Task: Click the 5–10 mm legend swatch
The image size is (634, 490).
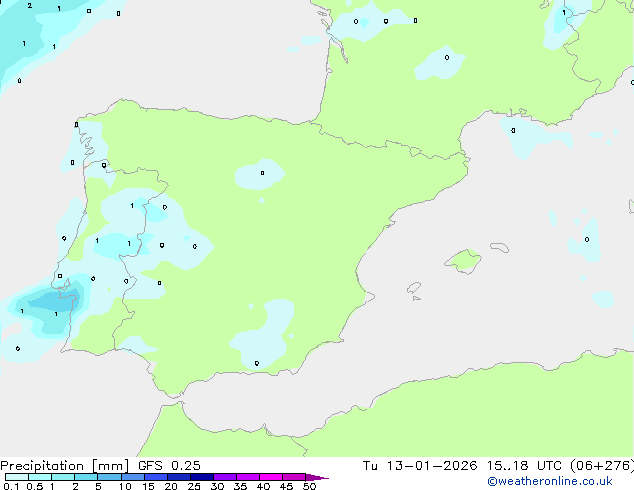Action: (x=109, y=477)
